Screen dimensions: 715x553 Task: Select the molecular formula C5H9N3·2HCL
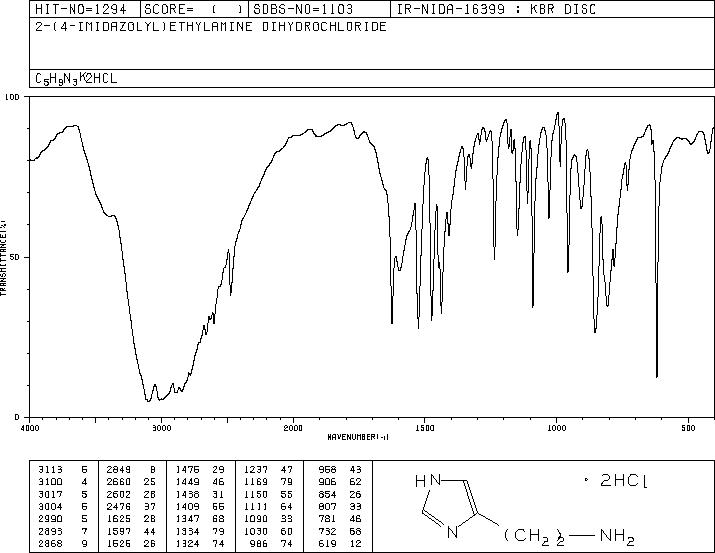76,79
